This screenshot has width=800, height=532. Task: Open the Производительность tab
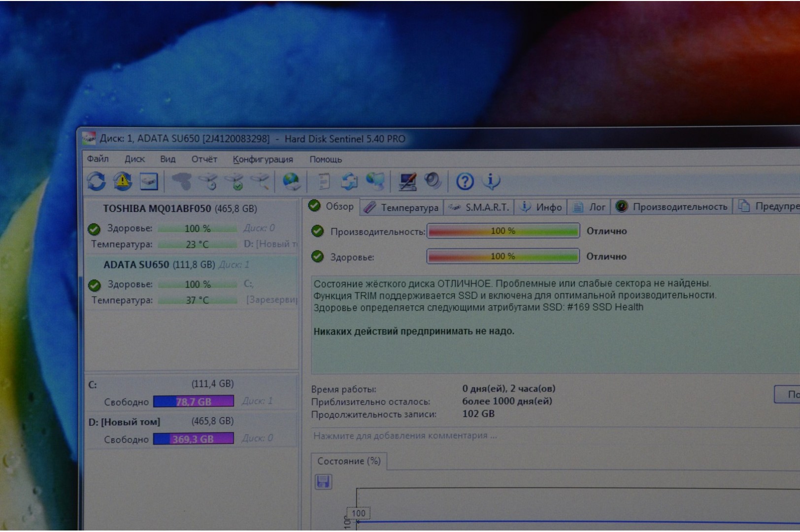click(x=671, y=207)
